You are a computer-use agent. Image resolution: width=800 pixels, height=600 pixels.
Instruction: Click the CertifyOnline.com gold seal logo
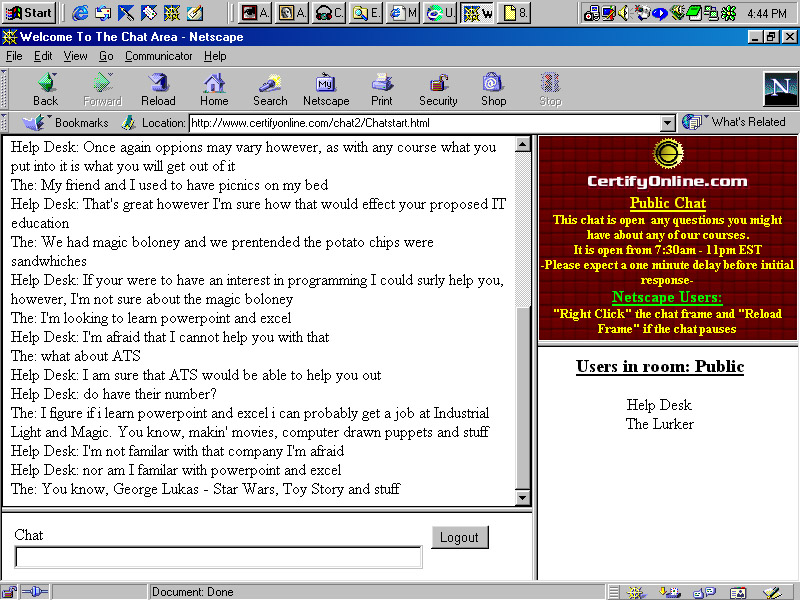[668, 154]
